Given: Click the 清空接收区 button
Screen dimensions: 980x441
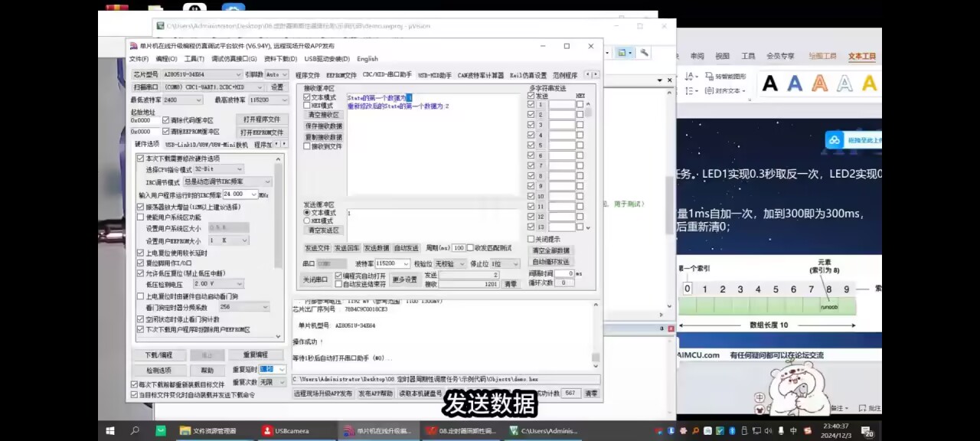Looking at the screenshot, I should pos(324,115).
